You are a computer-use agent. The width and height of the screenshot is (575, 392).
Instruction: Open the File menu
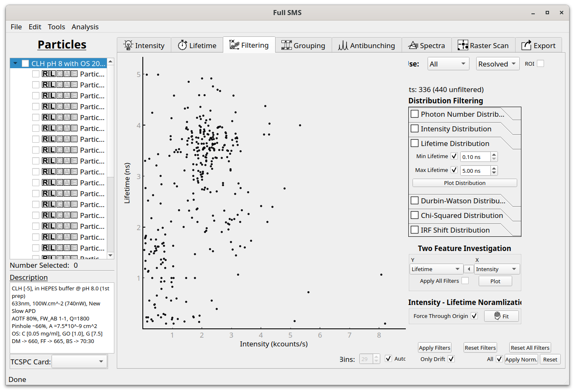16,27
